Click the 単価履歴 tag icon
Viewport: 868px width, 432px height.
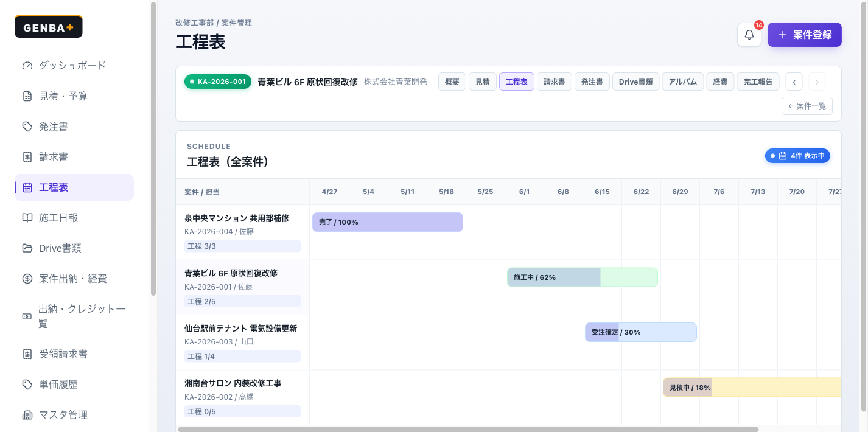pyautogui.click(x=27, y=385)
